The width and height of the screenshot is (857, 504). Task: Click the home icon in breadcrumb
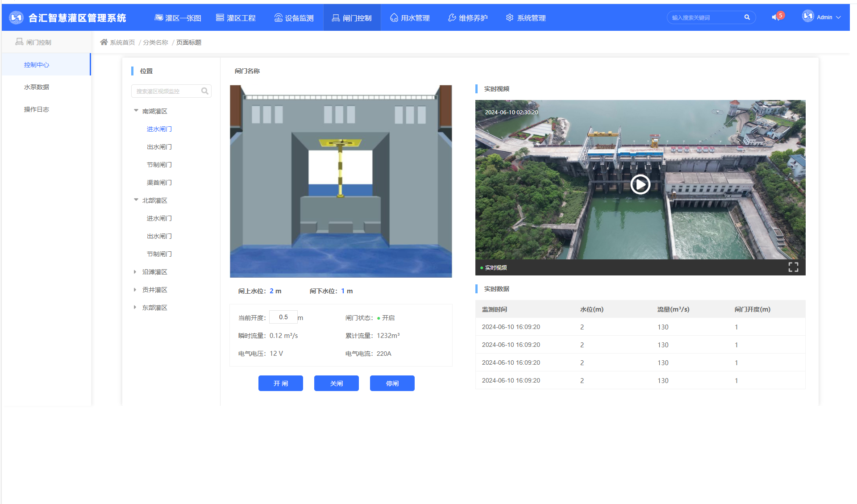click(104, 42)
